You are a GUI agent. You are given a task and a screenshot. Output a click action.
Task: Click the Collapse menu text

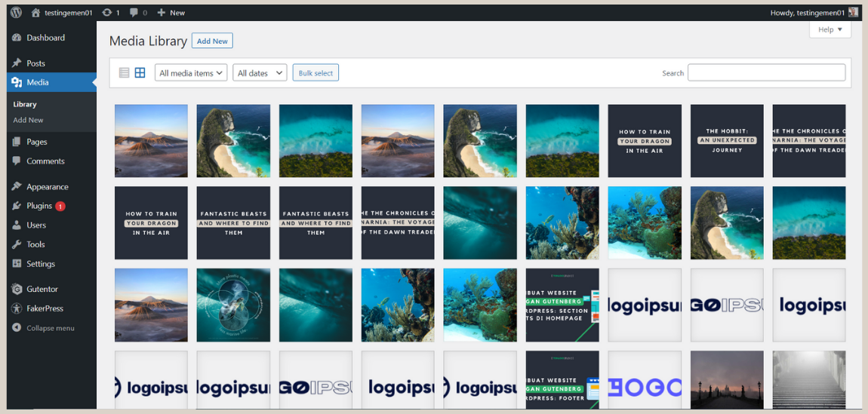[x=51, y=328]
